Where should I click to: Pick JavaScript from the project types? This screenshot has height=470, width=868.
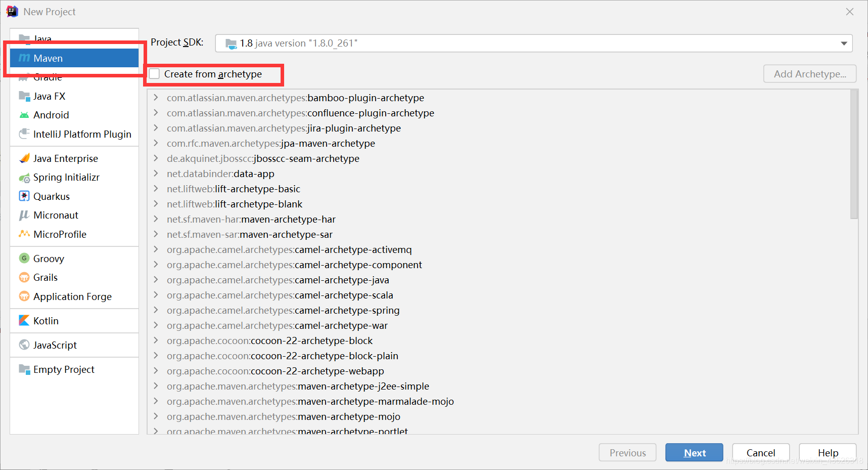[74, 345]
